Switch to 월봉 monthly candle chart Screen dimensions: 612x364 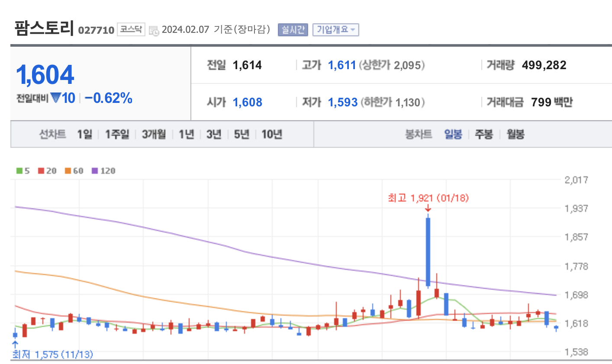515,134
